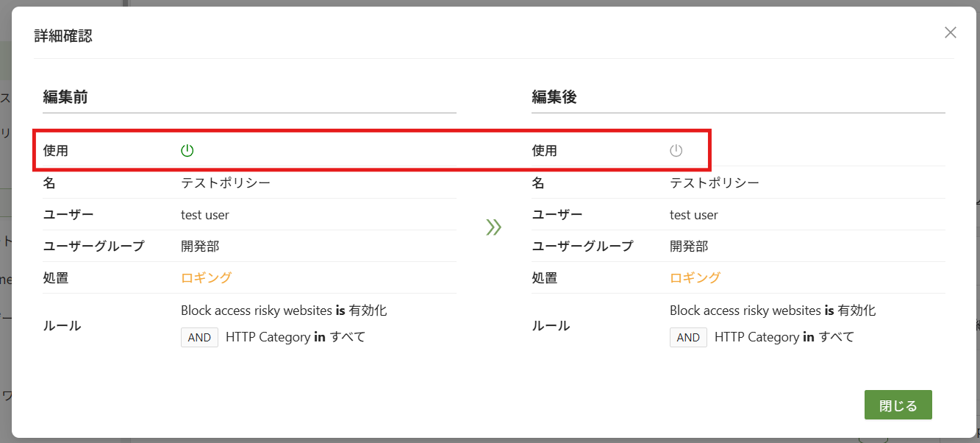
Task: Click テストポリシー name in 編集後 column
Action: coord(715,182)
